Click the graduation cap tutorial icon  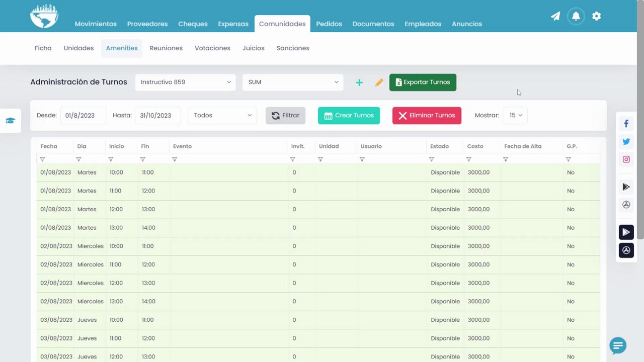point(11,121)
